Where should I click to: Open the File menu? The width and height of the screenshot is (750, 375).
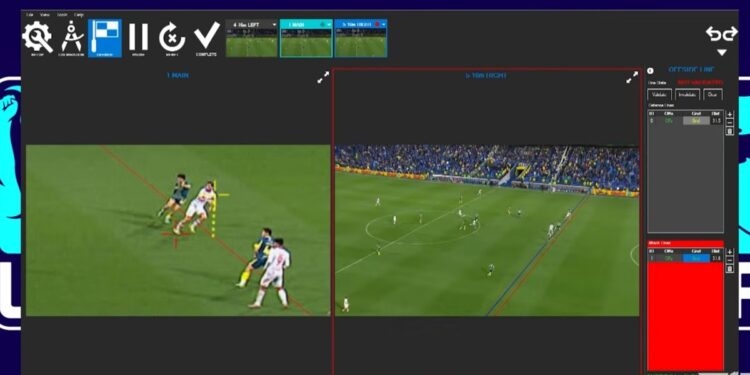click(x=30, y=15)
